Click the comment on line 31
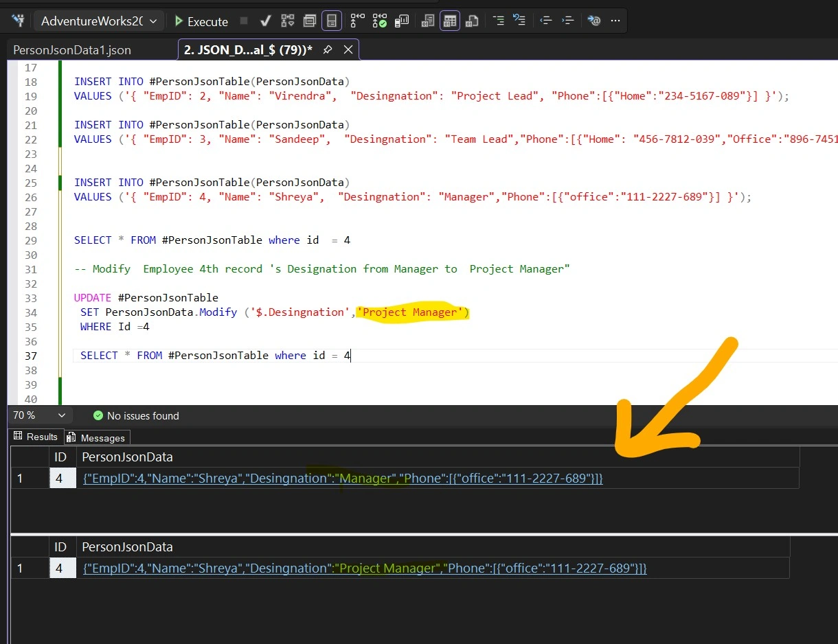 click(321, 268)
